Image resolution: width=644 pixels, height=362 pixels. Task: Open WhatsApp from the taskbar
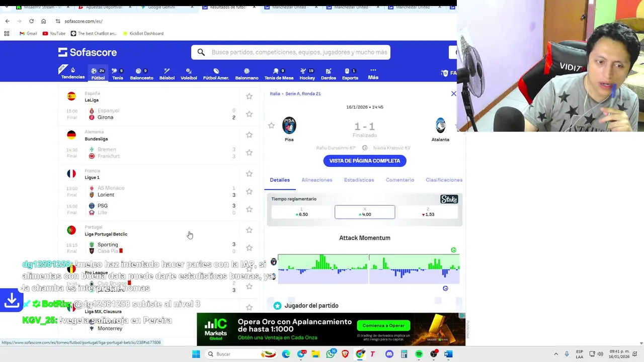[331, 354]
